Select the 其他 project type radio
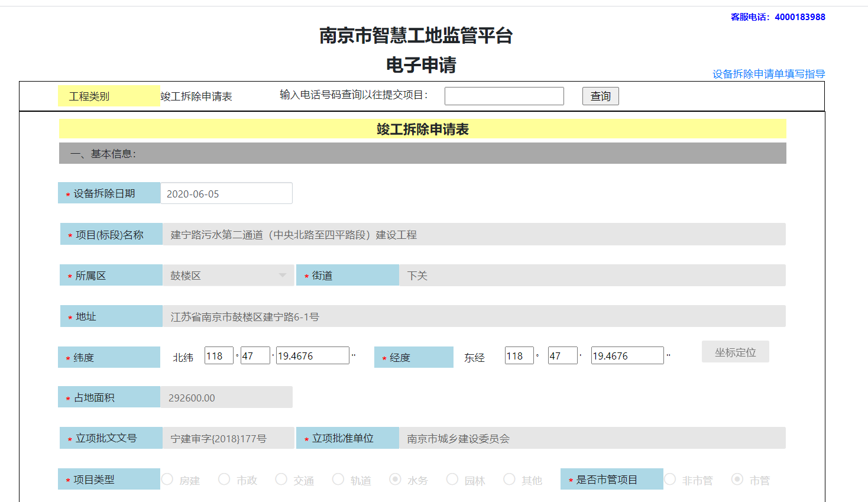This screenshot has width=868, height=502. click(509, 479)
